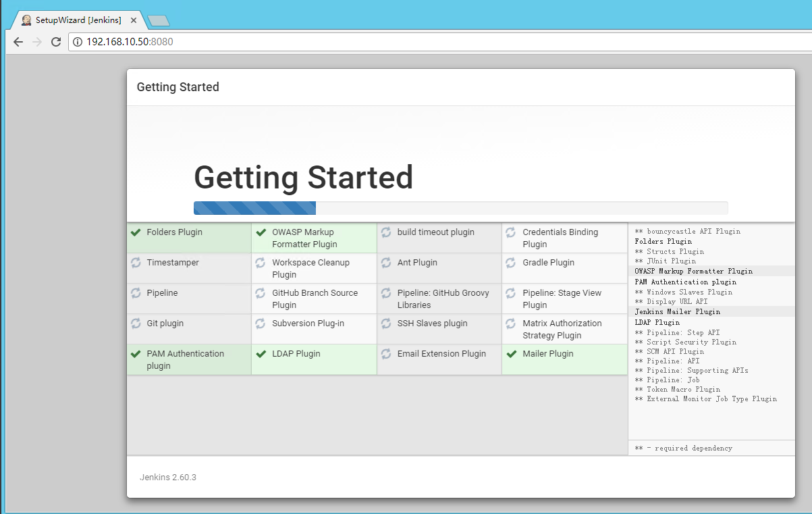Click the Timestamper label
This screenshot has height=514, width=812.
click(x=173, y=263)
